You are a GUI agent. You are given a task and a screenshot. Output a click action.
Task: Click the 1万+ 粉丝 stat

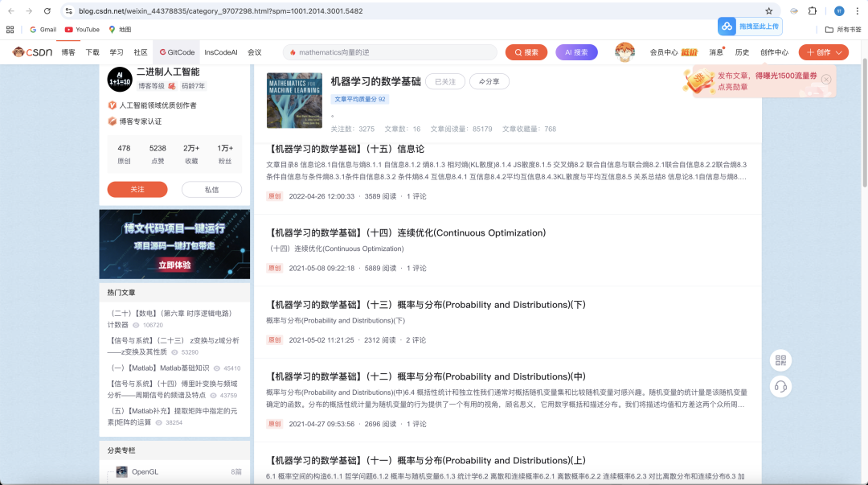pos(225,154)
